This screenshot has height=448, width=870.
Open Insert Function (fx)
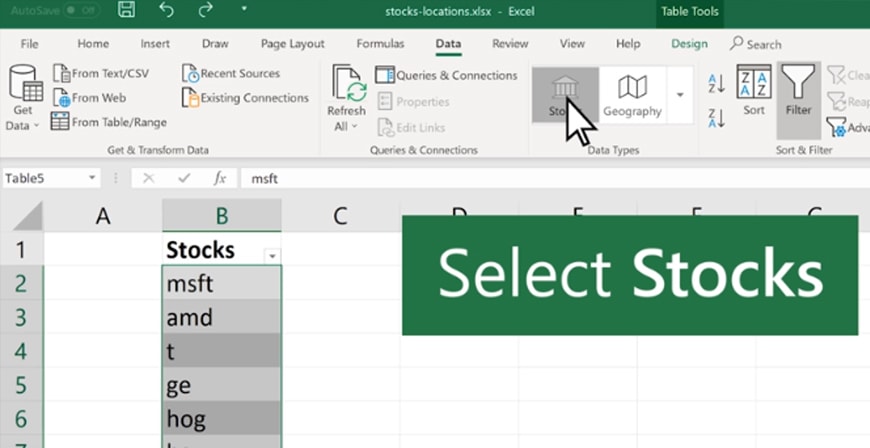click(x=220, y=178)
